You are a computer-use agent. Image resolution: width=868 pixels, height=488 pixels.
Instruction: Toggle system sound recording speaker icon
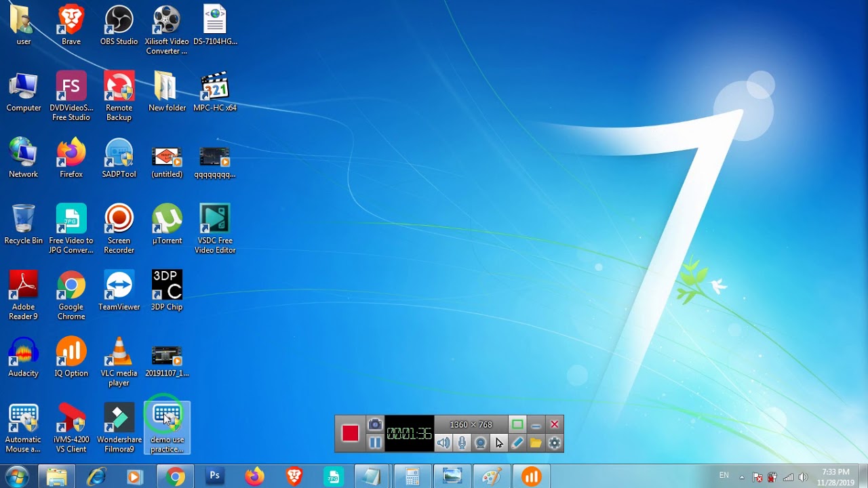[x=443, y=443]
